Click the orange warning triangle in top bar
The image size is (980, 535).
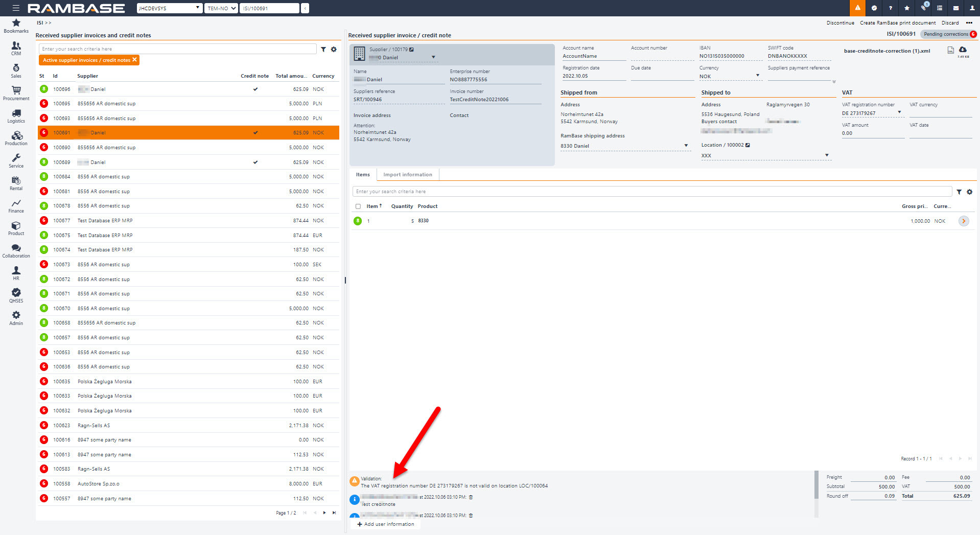click(x=857, y=8)
